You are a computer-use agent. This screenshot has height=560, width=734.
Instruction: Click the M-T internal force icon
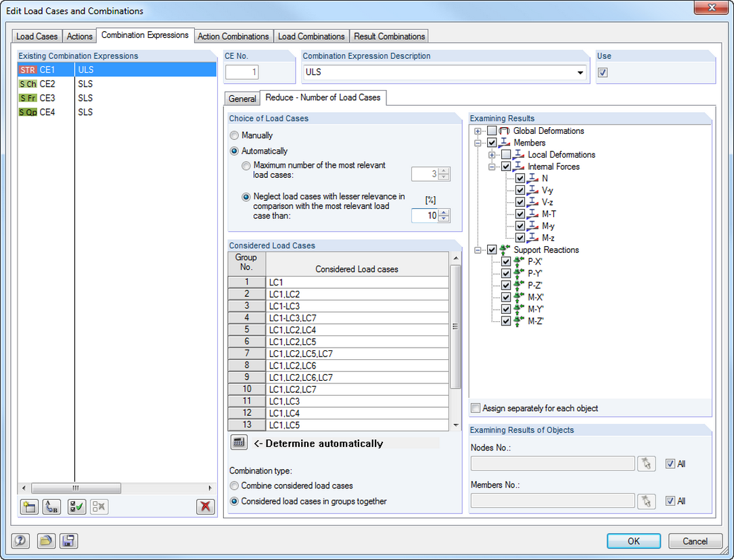click(x=532, y=214)
